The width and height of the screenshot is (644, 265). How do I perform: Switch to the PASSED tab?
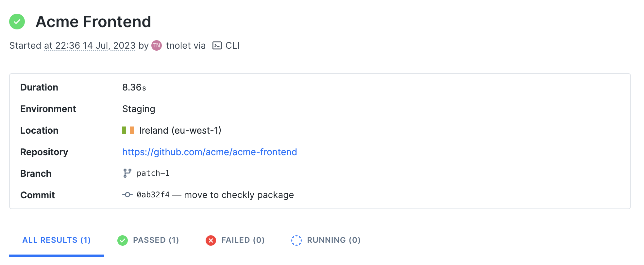point(156,240)
